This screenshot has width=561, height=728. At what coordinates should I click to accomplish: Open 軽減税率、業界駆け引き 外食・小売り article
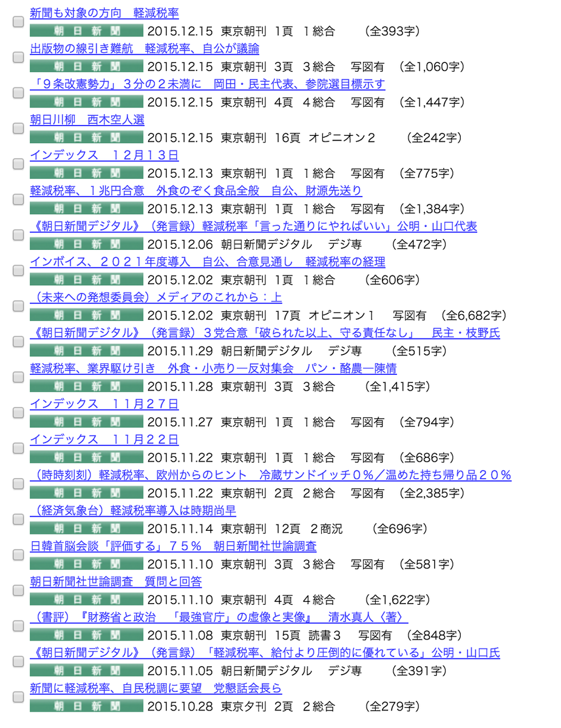coord(213,368)
